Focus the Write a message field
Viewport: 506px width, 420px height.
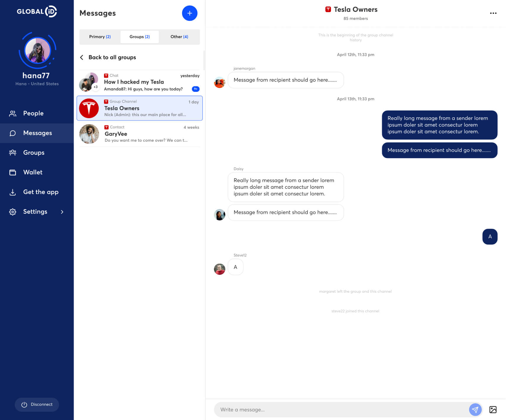pos(341,410)
